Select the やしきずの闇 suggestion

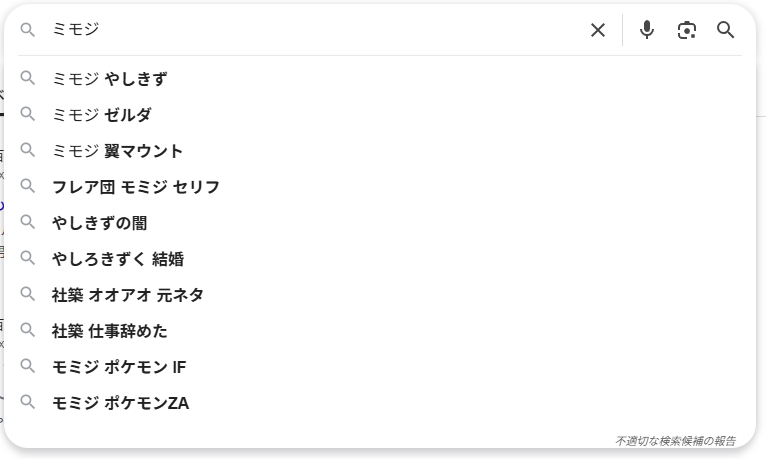(x=100, y=223)
